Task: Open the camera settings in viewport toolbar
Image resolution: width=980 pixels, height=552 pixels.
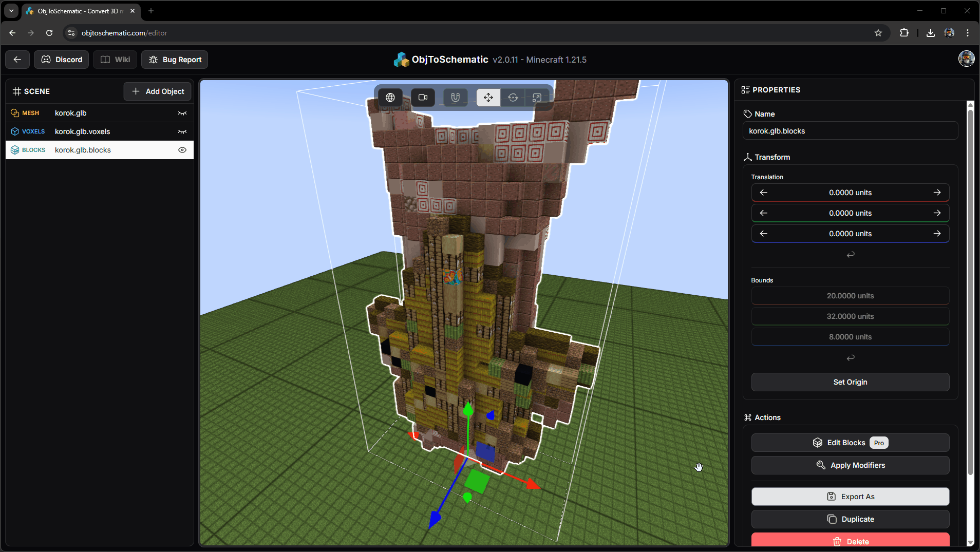Action: coord(423,97)
